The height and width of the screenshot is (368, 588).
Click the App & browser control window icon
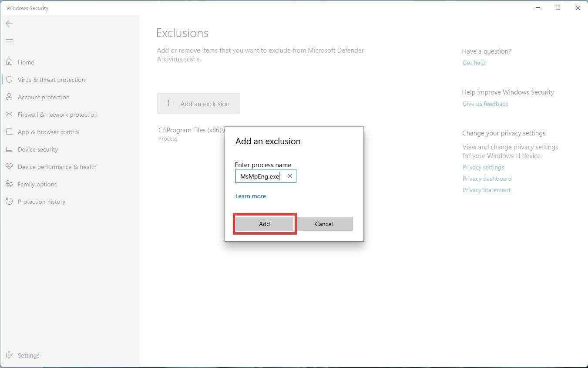coord(9,132)
